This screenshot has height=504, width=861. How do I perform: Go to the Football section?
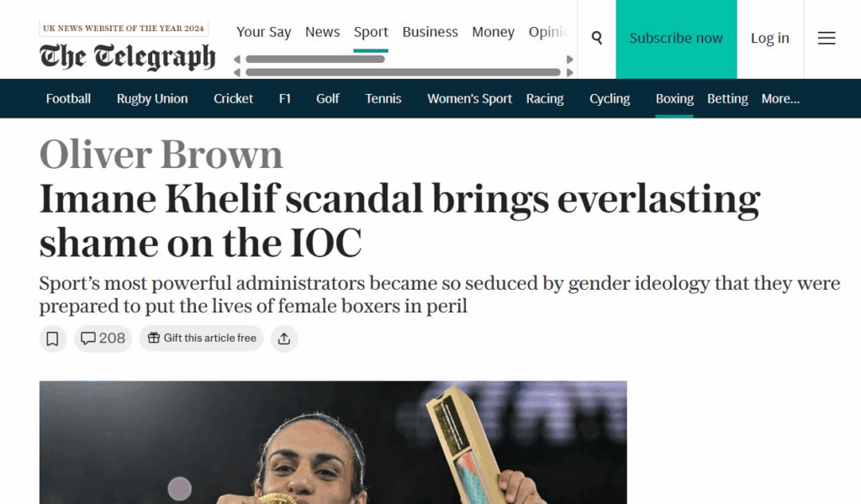pos(68,98)
